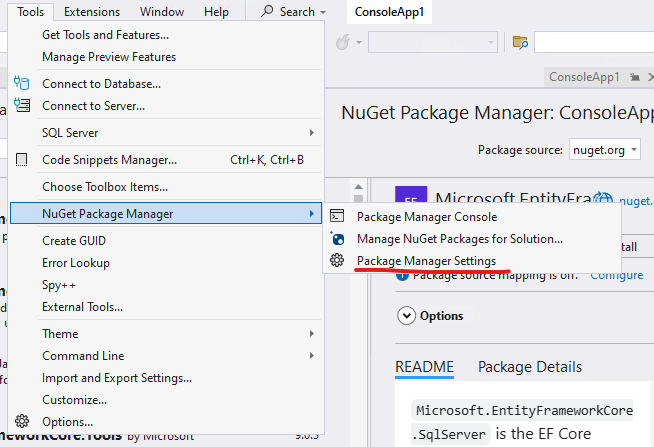The height and width of the screenshot is (447, 654).
Task: Click the Options gear icon in Tools menu
Action: coord(22,421)
